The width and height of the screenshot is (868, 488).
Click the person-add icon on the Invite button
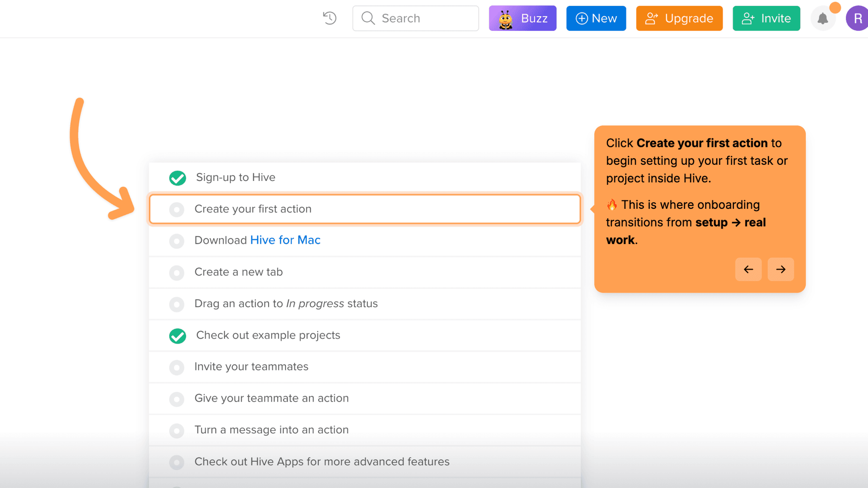click(748, 18)
